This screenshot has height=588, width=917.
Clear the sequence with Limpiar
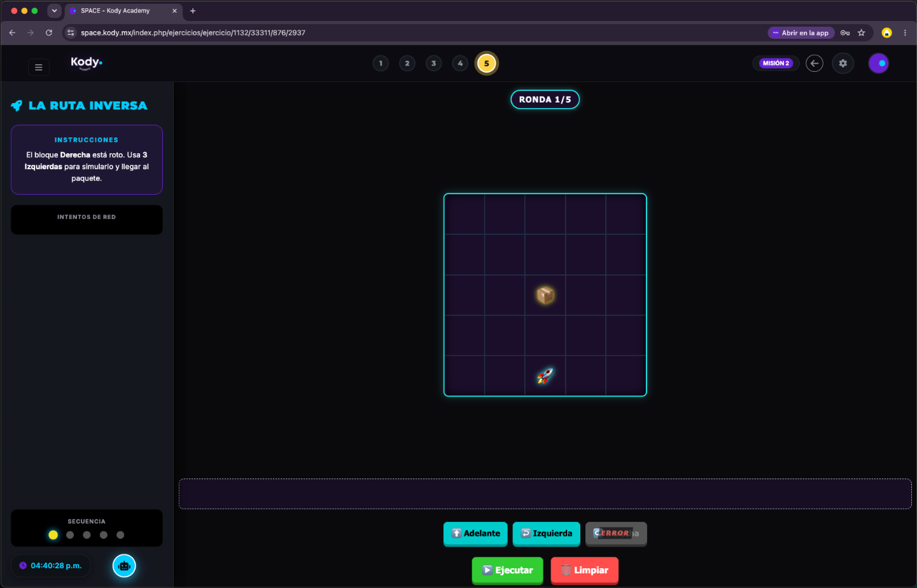tap(585, 570)
